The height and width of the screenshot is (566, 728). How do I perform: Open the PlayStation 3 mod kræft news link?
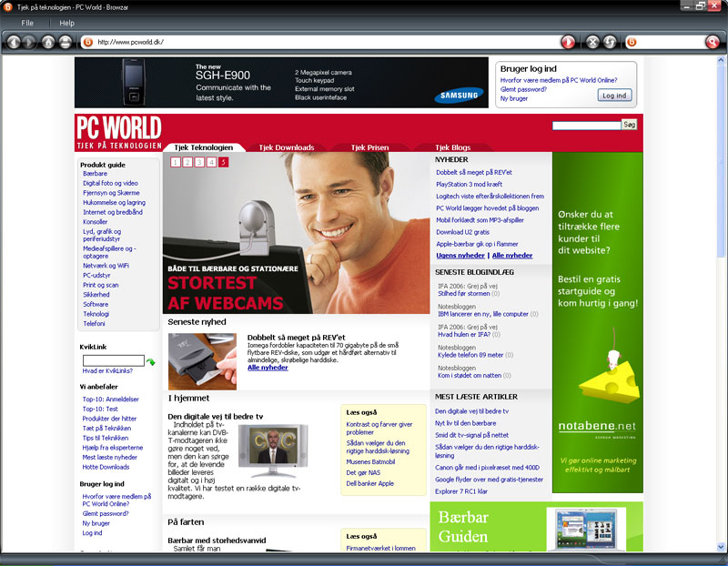(x=477, y=184)
